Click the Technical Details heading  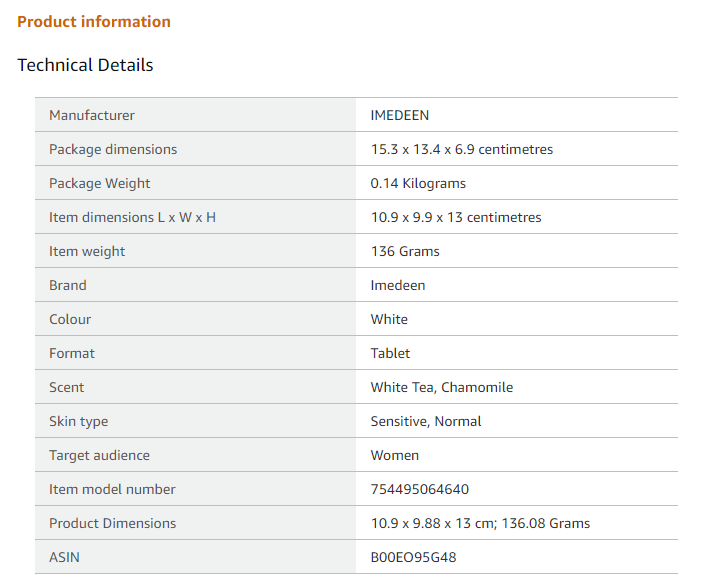click(x=85, y=65)
